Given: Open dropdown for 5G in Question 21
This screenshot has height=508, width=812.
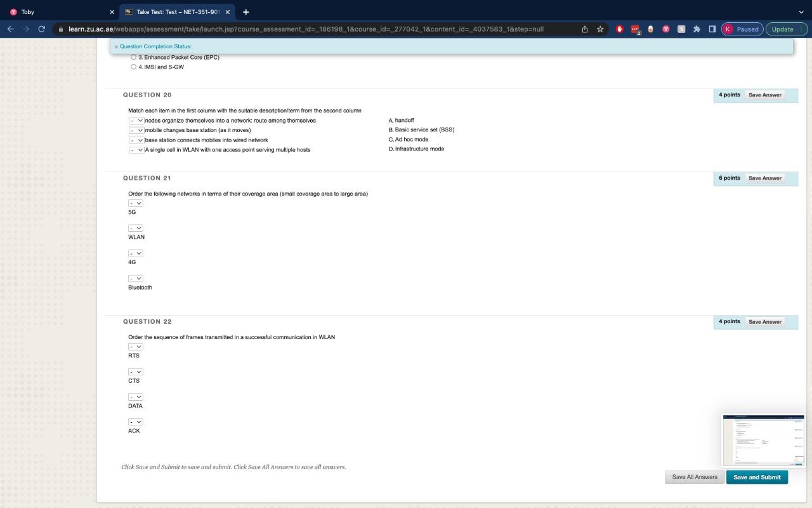Looking at the screenshot, I should point(134,203).
